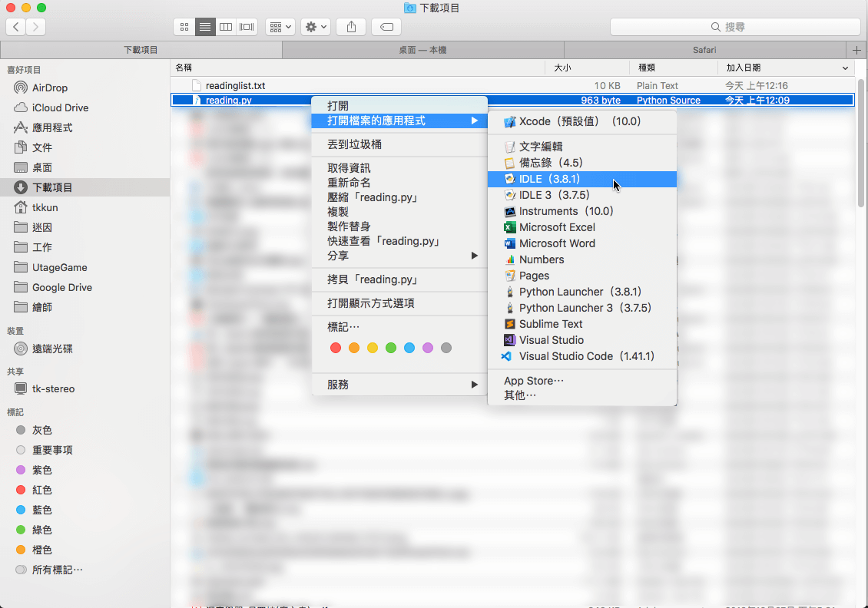The image size is (868, 608).
Task: Choose App Store… in open-with submenu
Action: (x=581, y=381)
